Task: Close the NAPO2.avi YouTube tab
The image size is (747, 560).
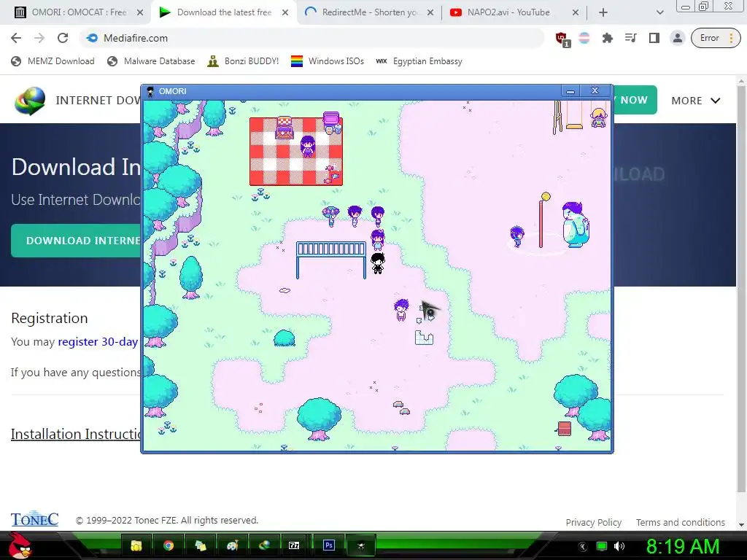Action: coord(576,13)
